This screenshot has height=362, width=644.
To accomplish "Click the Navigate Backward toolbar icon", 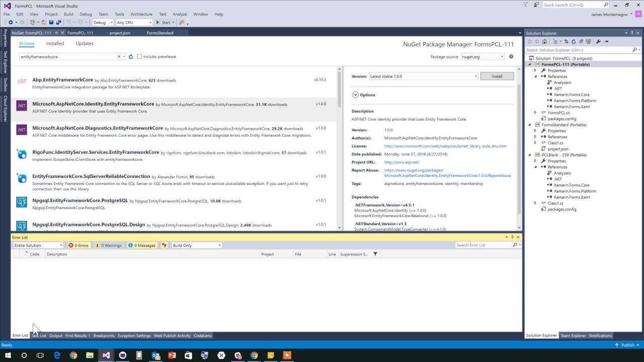I will pyautogui.click(x=11, y=23).
